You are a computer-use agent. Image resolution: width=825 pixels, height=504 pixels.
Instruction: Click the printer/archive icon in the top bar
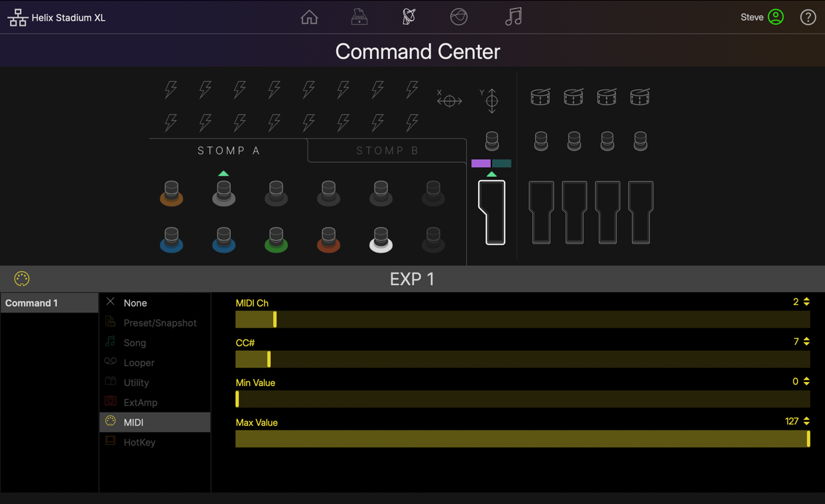359,17
